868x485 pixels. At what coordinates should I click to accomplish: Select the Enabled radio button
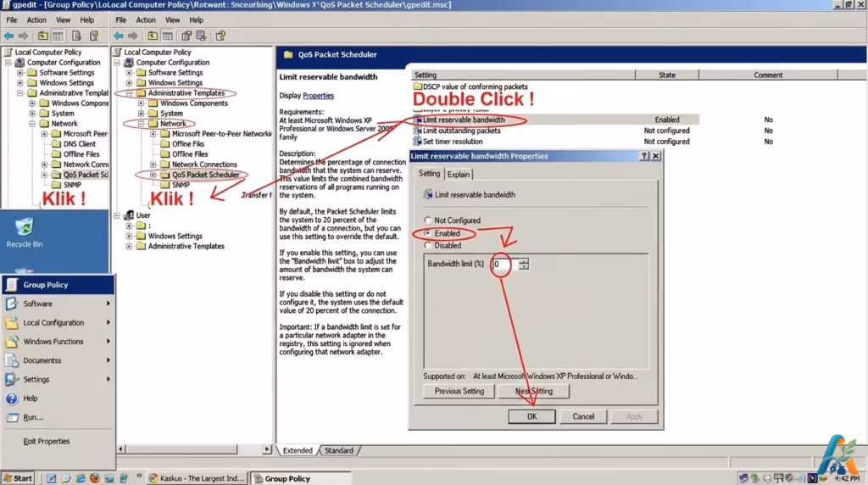(x=427, y=233)
